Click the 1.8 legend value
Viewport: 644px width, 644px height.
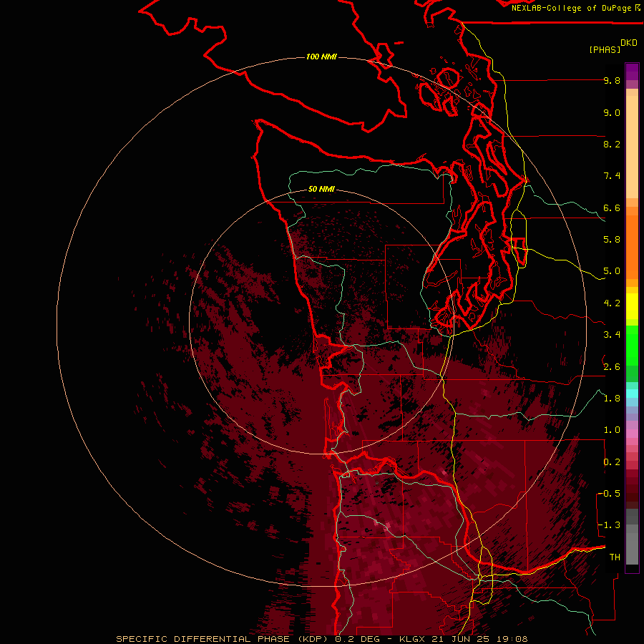coord(612,399)
